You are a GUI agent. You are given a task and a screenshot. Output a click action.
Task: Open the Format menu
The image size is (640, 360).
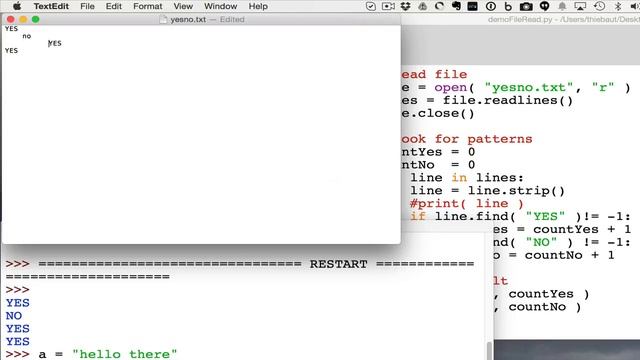pyautogui.click(x=147, y=6)
